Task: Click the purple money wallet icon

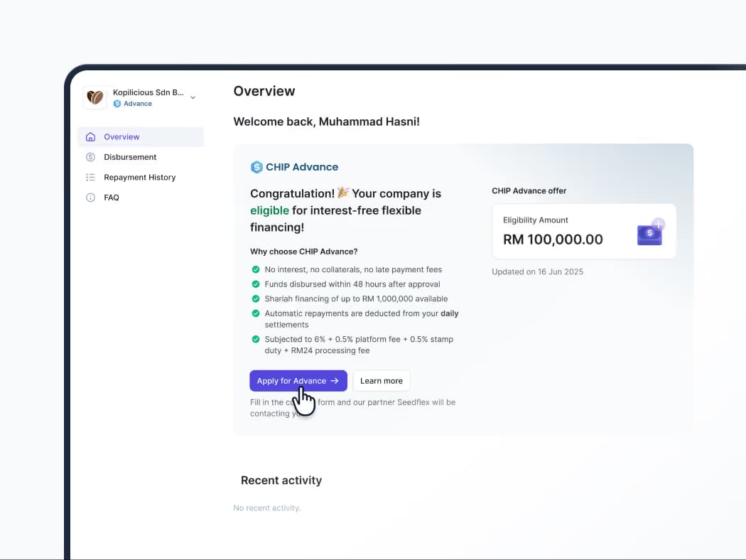Action: (x=651, y=232)
